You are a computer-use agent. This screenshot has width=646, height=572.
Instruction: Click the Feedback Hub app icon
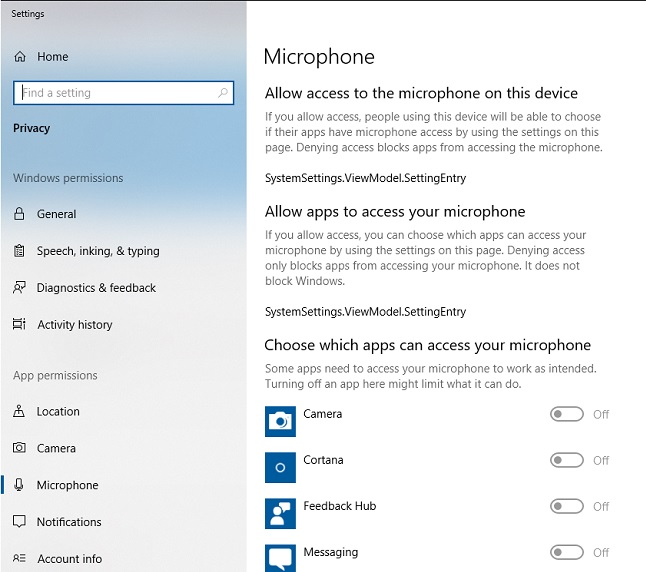[280, 513]
